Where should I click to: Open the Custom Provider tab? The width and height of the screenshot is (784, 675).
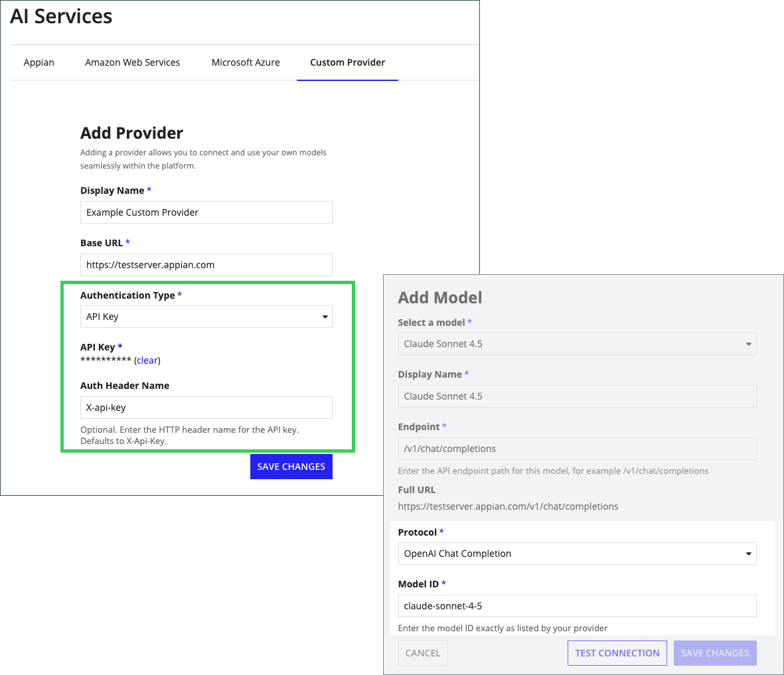347,62
